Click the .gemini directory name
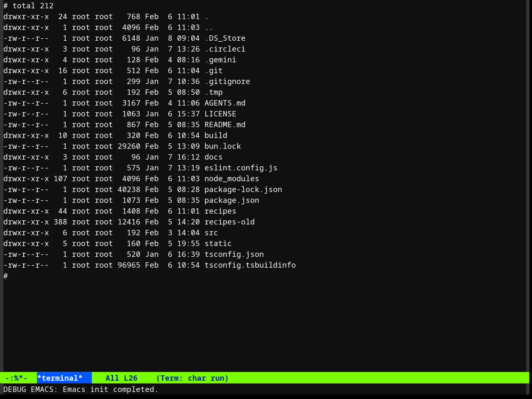The height and width of the screenshot is (399, 532). tap(220, 60)
